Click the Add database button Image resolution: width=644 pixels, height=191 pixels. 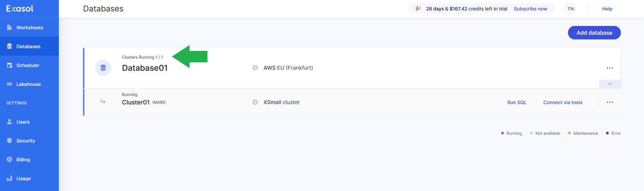(x=594, y=33)
